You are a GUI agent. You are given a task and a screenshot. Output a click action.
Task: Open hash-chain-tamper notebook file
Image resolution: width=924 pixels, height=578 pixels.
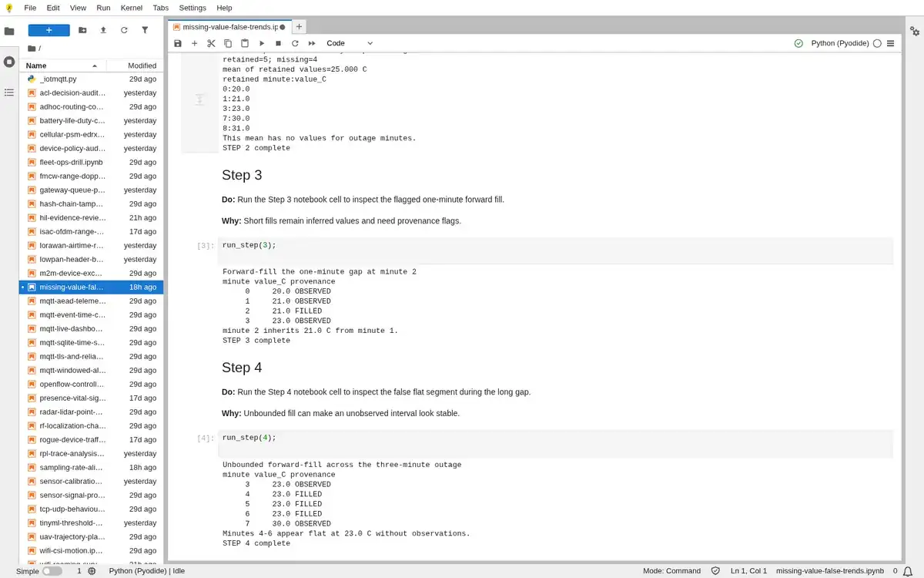point(92,204)
